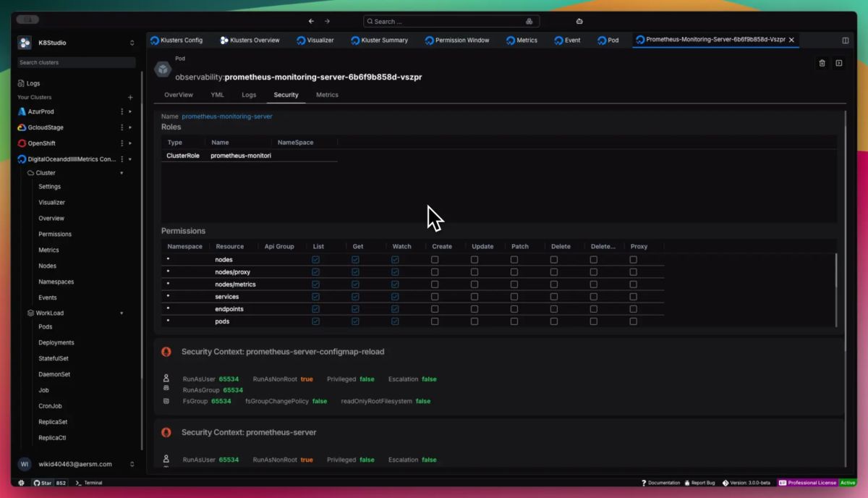Enable Patch permission for pods
The height and width of the screenshot is (498, 868).
coord(514,321)
